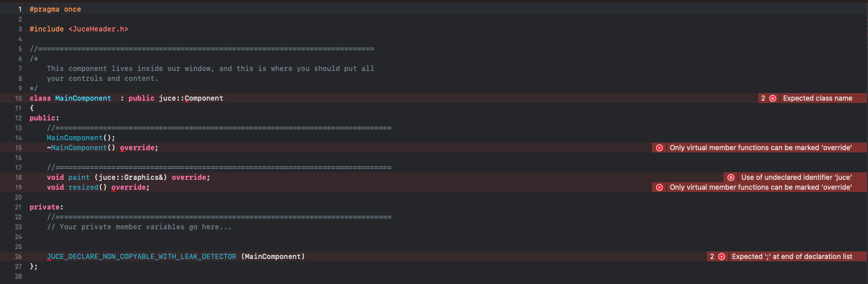Click the error icon on the destructor's override message

click(659, 148)
